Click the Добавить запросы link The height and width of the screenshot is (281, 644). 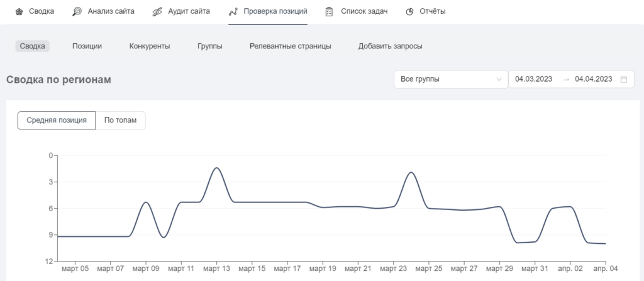pos(390,46)
